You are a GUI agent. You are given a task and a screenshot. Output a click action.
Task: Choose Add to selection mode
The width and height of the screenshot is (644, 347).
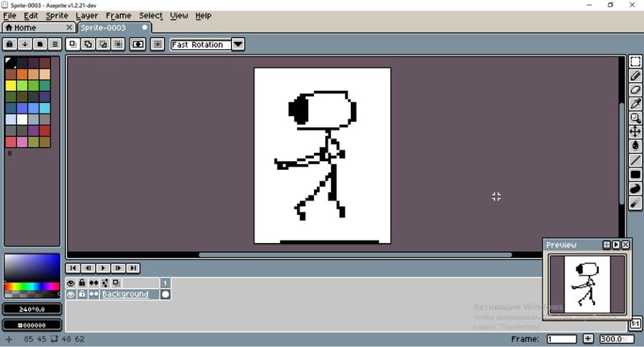(88, 44)
